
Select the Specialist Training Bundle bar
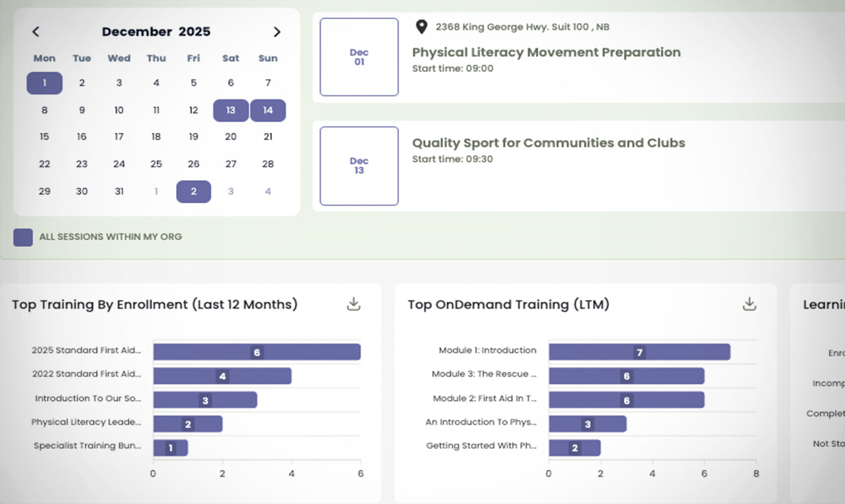click(x=170, y=448)
